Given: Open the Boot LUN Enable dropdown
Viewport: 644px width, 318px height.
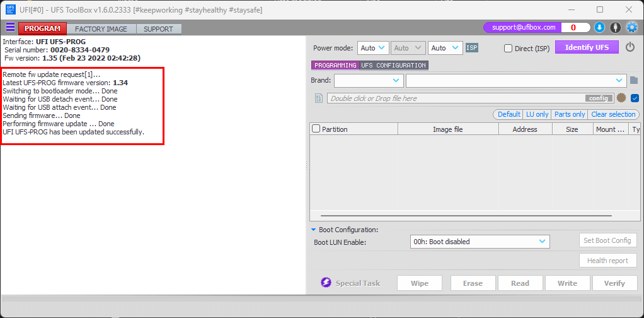Looking at the screenshot, I should tap(480, 242).
